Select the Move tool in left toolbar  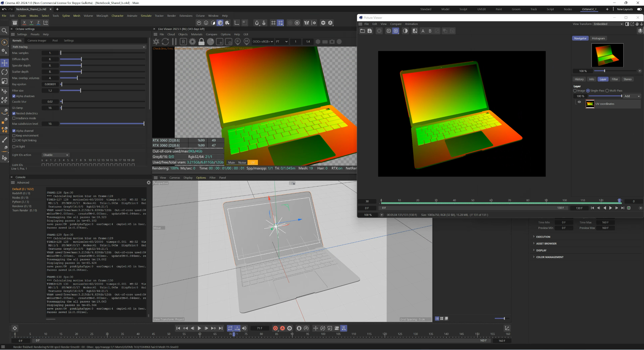coord(4,63)
